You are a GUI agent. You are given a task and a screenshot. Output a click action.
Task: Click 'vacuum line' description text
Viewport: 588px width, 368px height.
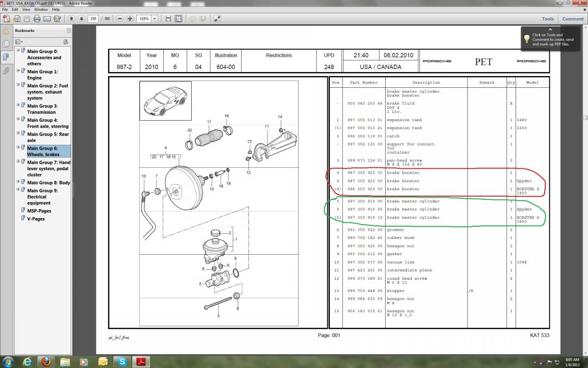tap(400, 262)
